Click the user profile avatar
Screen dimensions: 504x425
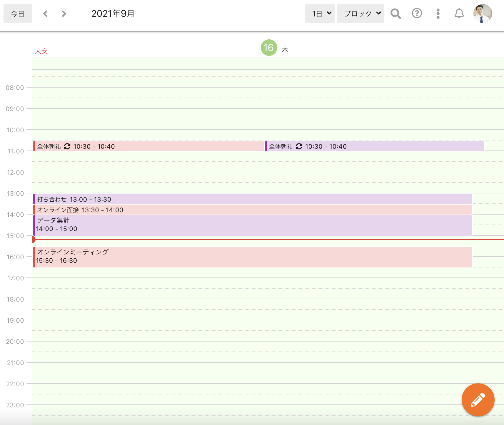483,14
